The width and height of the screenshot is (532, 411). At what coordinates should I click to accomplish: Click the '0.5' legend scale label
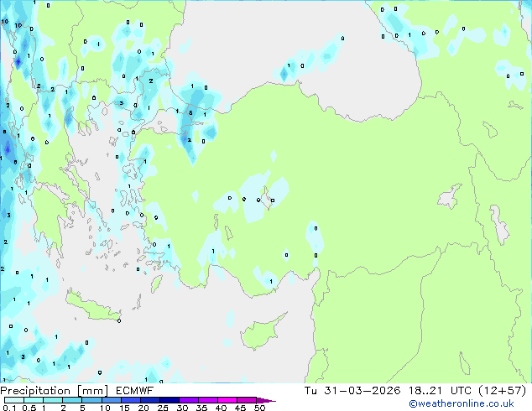pos(29,408)
